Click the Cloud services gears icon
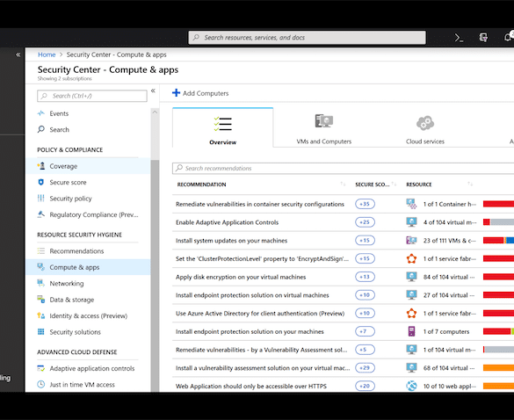Viewport: 514px width, 420px height. 425,123
